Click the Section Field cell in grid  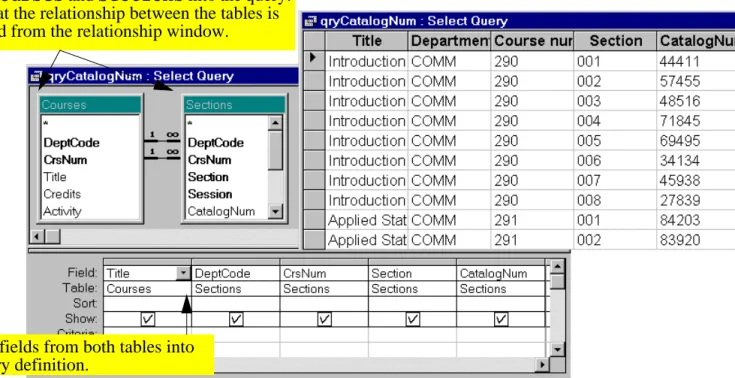tap(412, 273)
